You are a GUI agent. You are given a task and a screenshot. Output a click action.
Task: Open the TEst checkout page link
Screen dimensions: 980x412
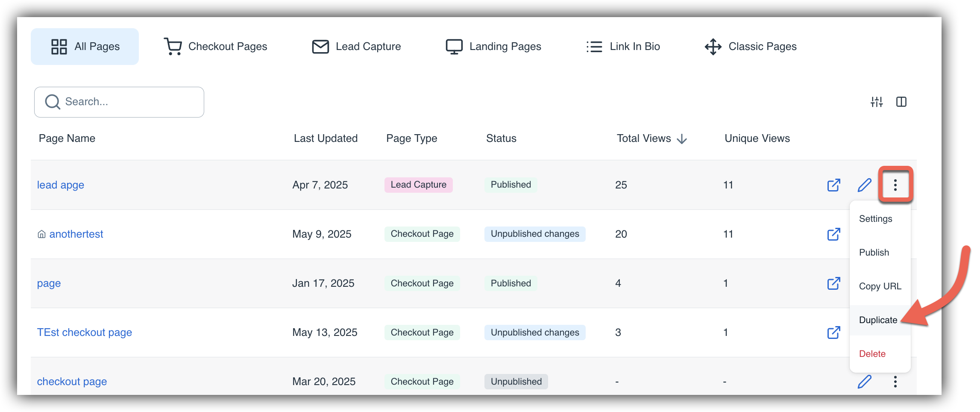pos(85,333)
